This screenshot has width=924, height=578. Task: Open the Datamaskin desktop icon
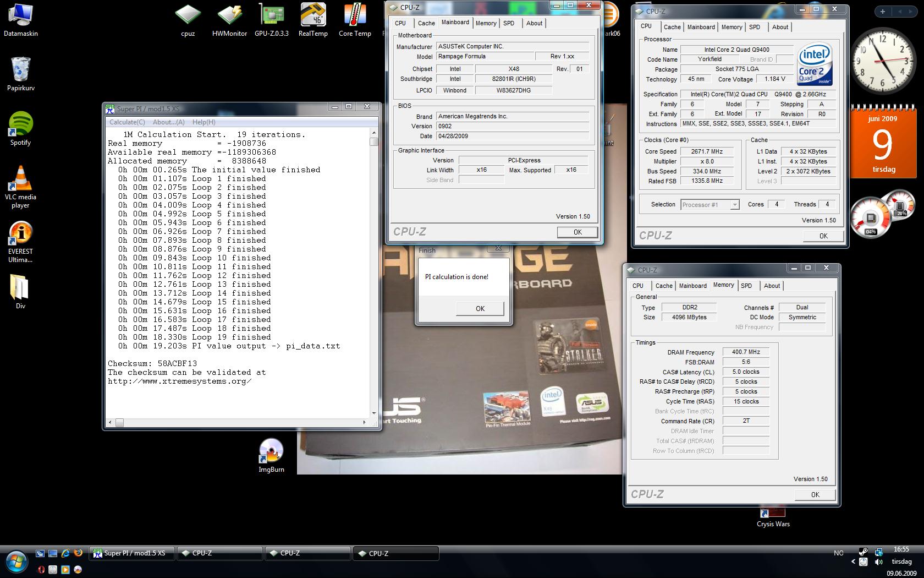(20, 20)
